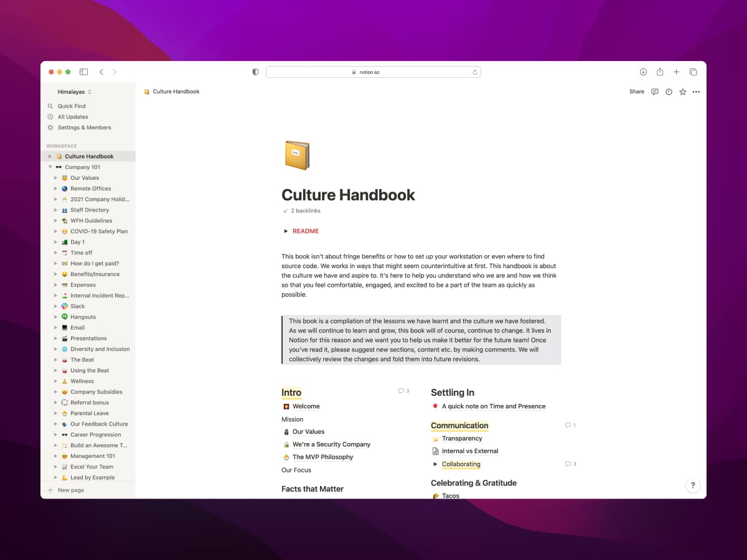
Task: Open the help question mark button
Action: coord(693,485)
